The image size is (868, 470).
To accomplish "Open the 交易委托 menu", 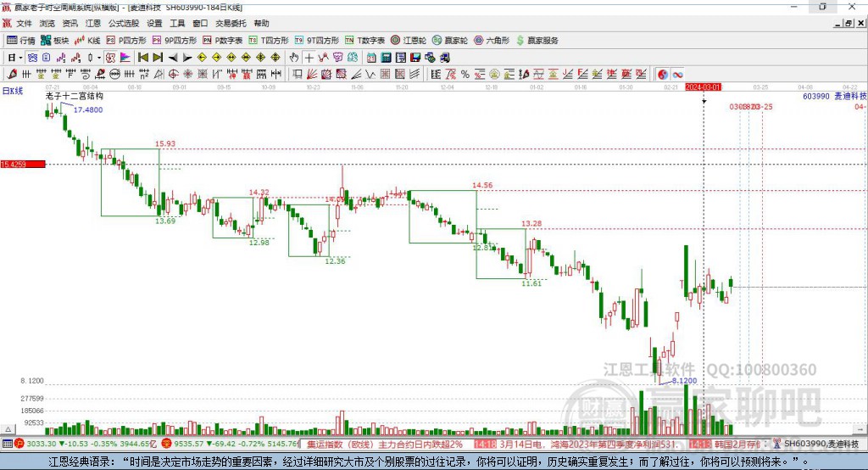I will coord(231,23).
